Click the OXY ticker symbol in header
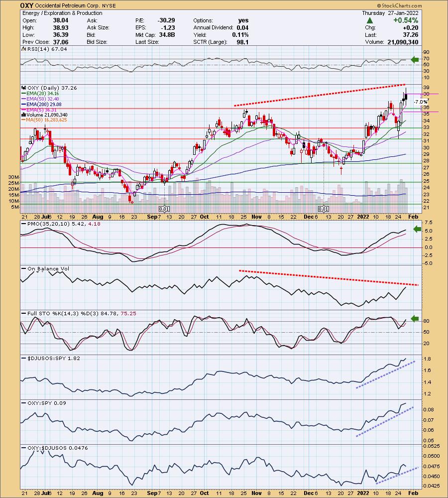 coord(27,5)
